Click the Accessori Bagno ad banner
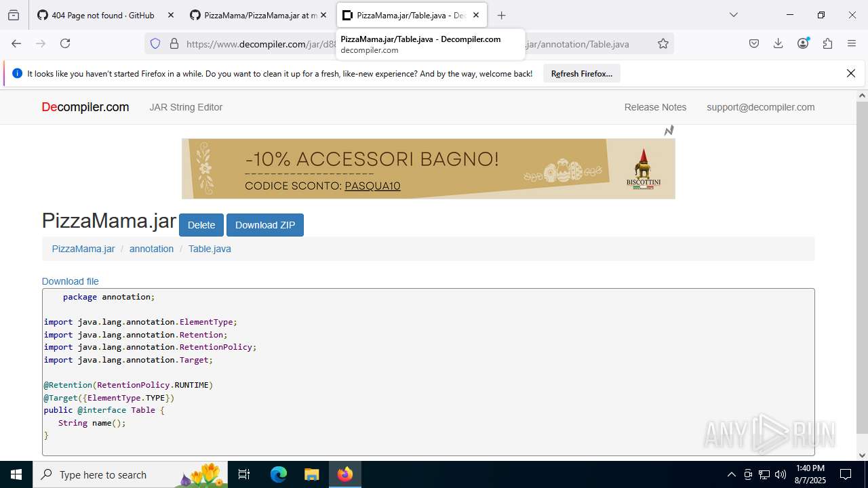The height and width of the screenshot is (488, 868). click(x=429, y=169)
